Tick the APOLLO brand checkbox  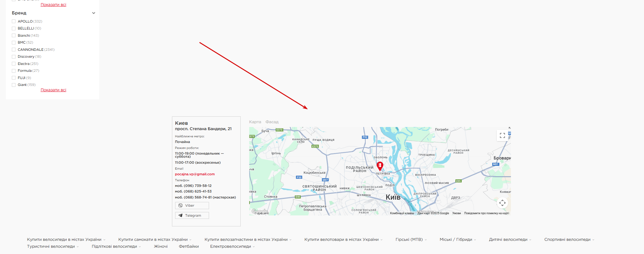[x=13, y=21]
